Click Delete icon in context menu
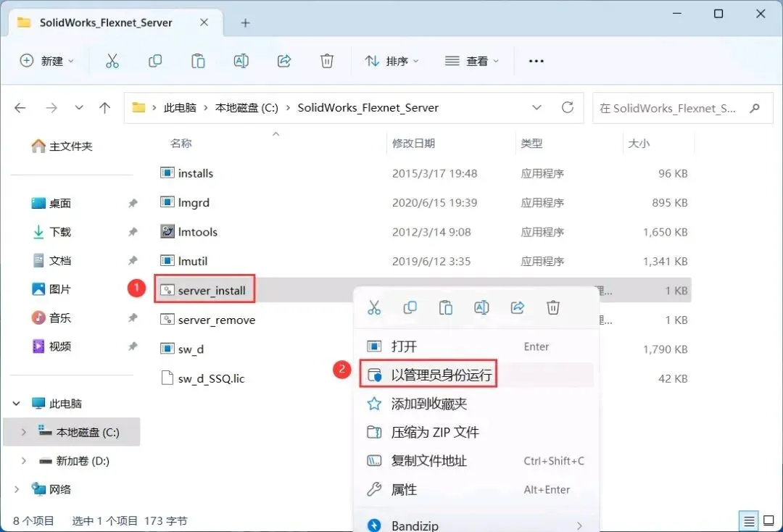This screenshot has height=532, width=783. click(552, 307)
